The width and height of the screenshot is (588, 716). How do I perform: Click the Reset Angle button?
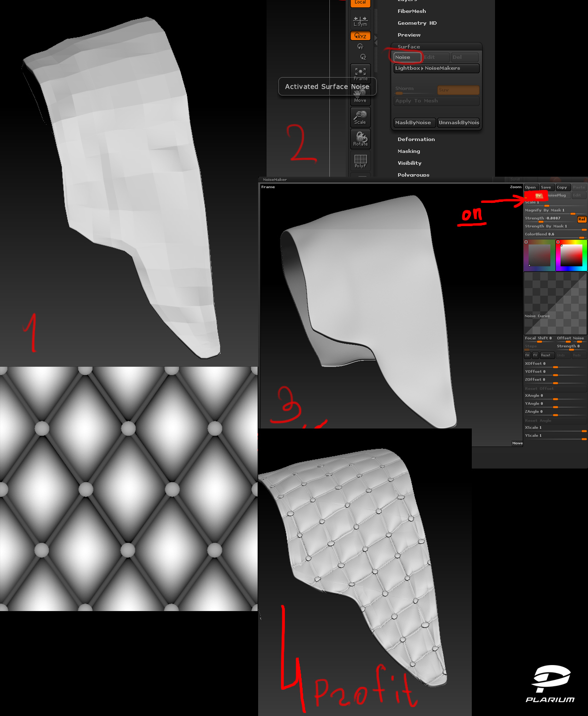pyautogui.click(x=555, y=421)
